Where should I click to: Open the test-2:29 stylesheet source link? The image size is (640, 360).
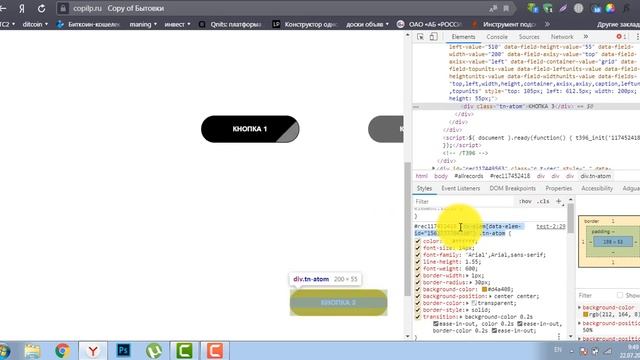pyautogui.click(x=551, y=226)
